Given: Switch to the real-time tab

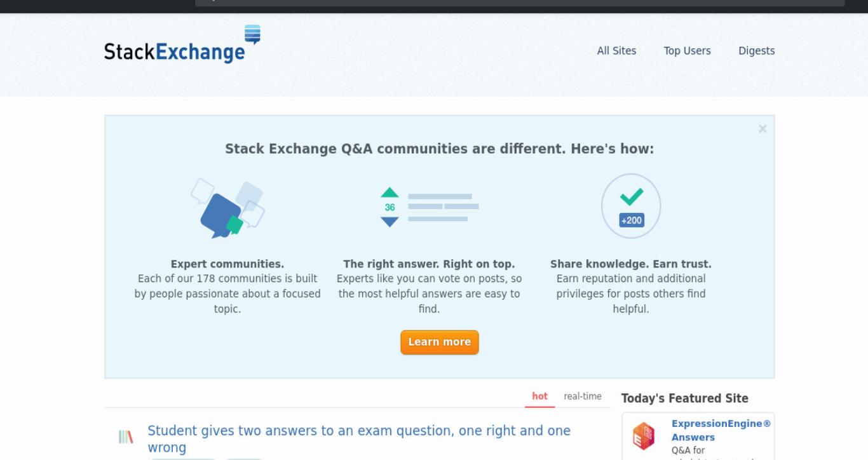Looking at the screenshot, I should point(583,396).
